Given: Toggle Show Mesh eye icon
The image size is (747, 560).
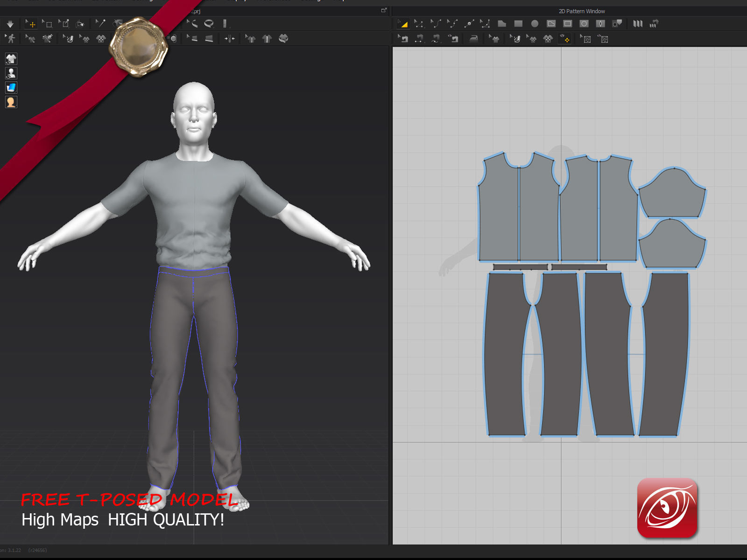Looking at the screenshot, I should (603, 39).
